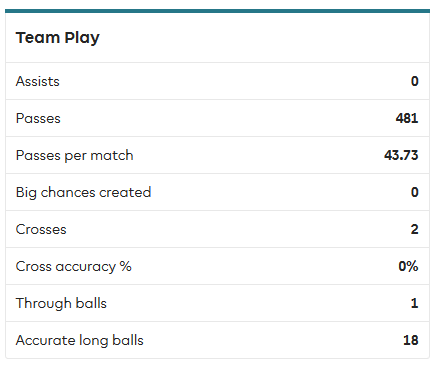Image resolution: width=439 pixels, height=371 pixels.
Task: Click the Big chances created value 0
Action: point(414,192)
